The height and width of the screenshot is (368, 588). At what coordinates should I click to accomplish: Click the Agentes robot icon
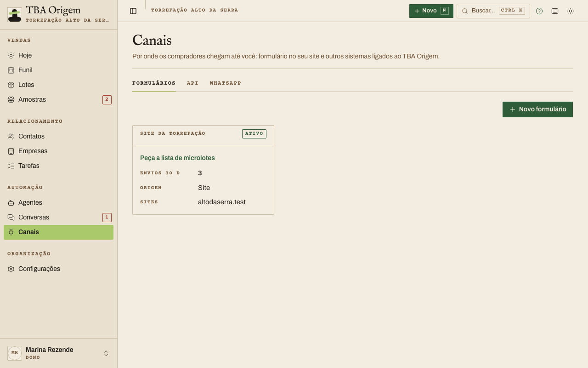(11, 203)
